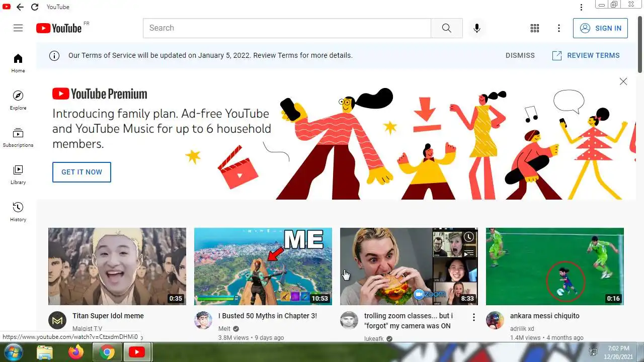Click Melt channel avatar
The width and height of the screenshot is (644, 362).
pyautogui.click(x=203, y=320)
